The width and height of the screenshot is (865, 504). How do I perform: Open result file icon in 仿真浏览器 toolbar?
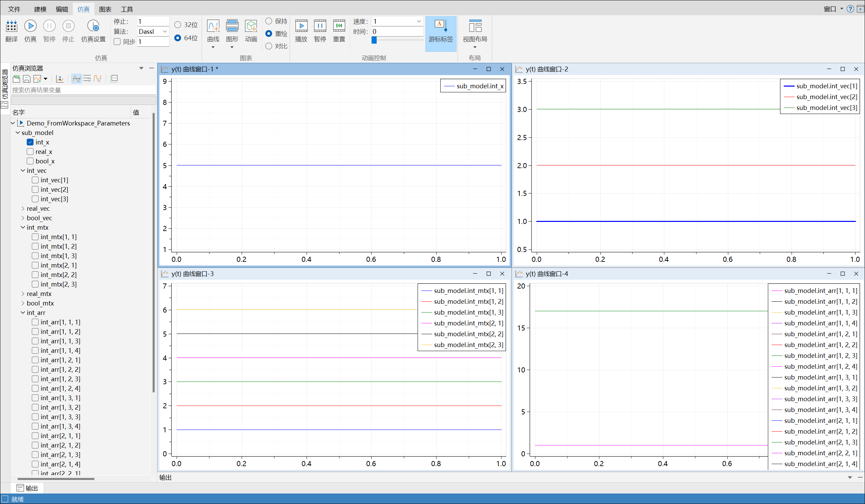pyautogui.click(x=16, y=79)
